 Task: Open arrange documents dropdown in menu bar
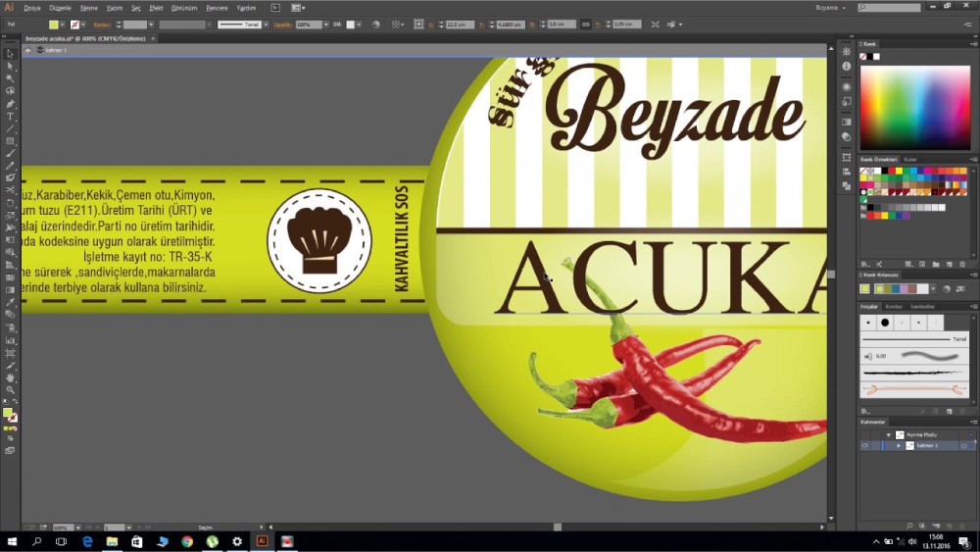pos(298,8)
